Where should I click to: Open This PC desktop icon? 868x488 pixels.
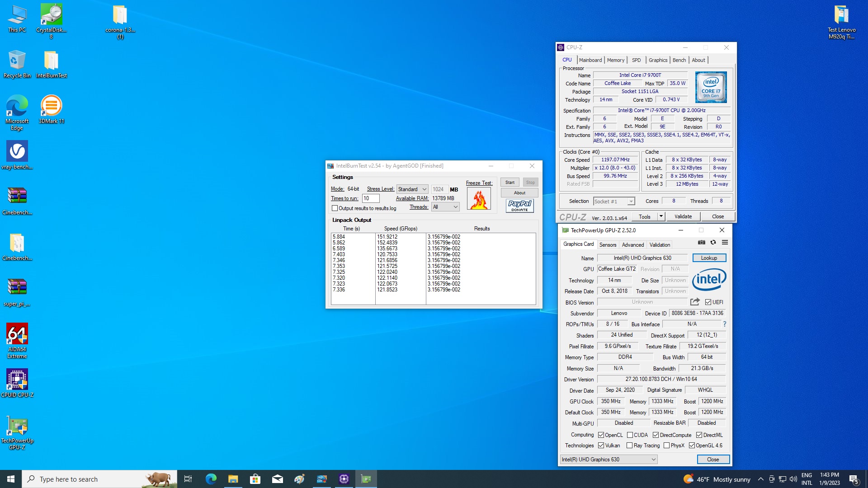tap(17, 19)
